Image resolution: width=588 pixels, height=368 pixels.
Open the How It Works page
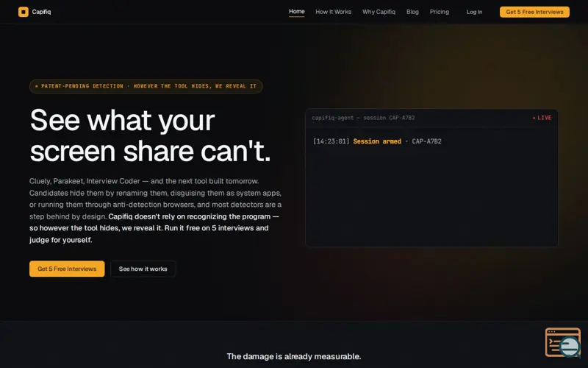pyautogui.click(x=334, y=12)
